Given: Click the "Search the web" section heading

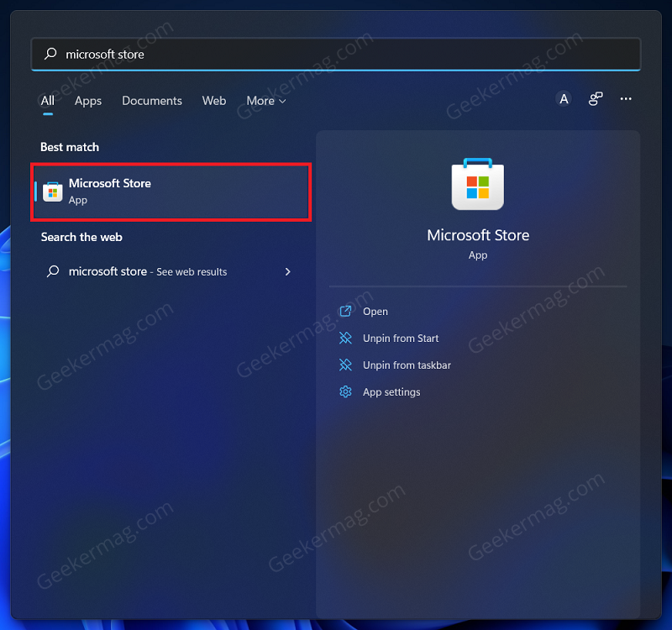Looking at the screenshot, I should point(81,237).
